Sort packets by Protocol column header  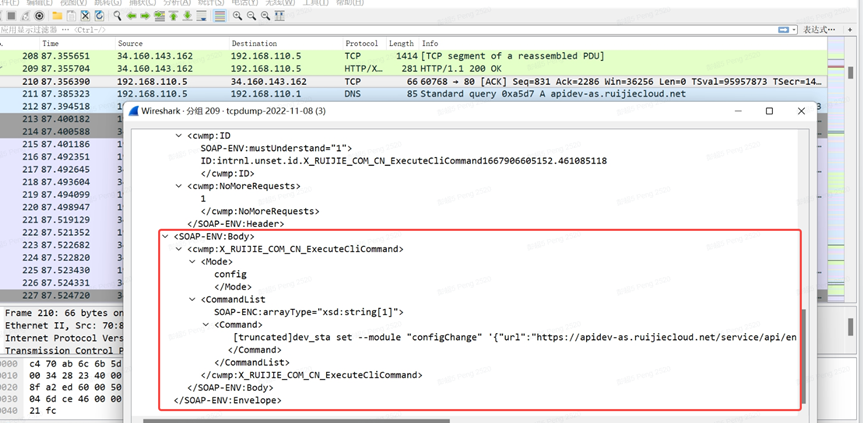click(x=364, y=43)
